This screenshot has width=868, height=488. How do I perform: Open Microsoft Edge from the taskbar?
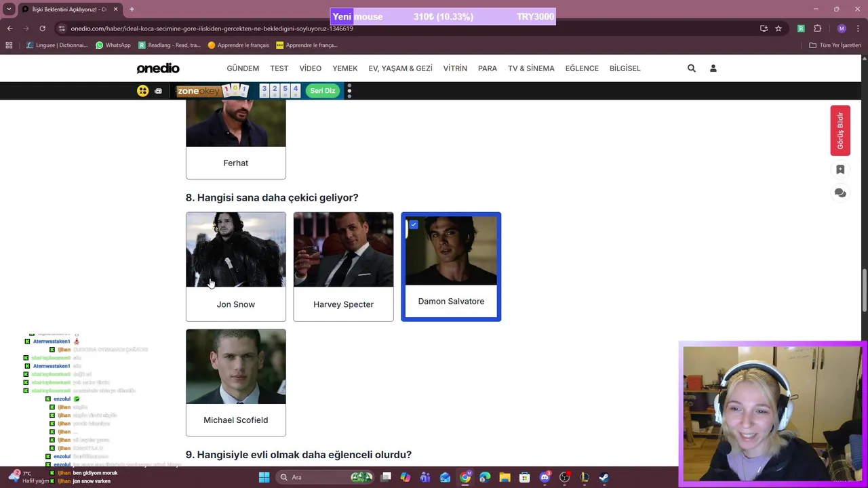click(x=485, y=477)
